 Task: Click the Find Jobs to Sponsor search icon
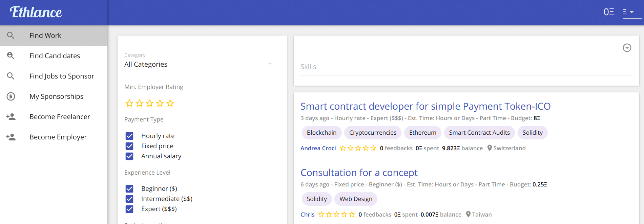pos(11,76)
